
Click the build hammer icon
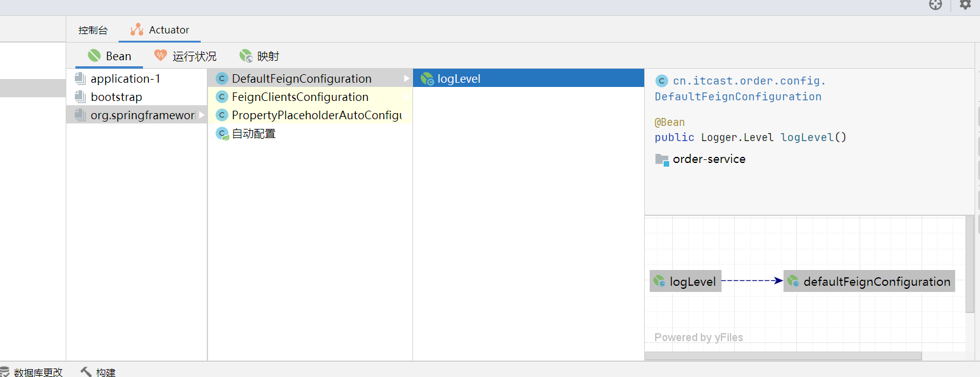tap(86, 372)
